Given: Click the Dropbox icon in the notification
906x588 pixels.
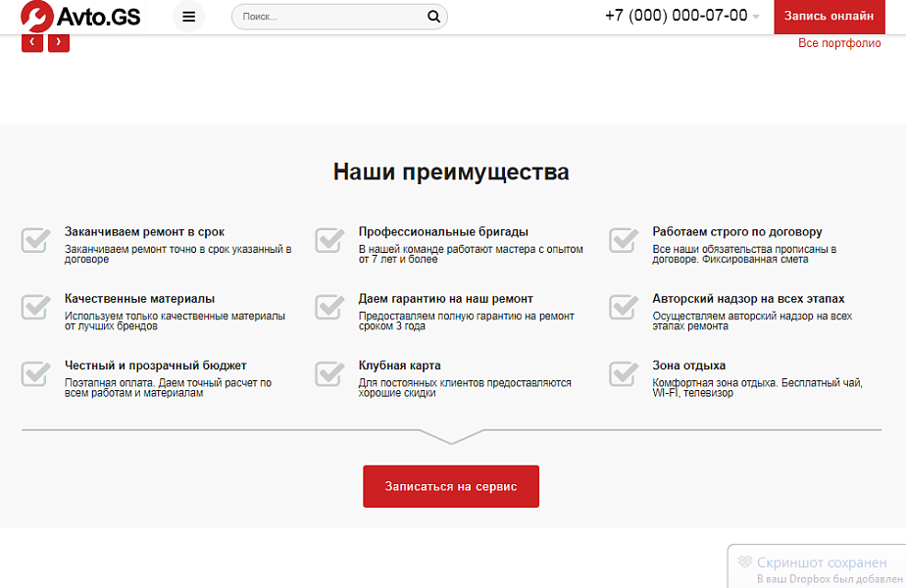Looking at the screenshot, I should 743,562.
